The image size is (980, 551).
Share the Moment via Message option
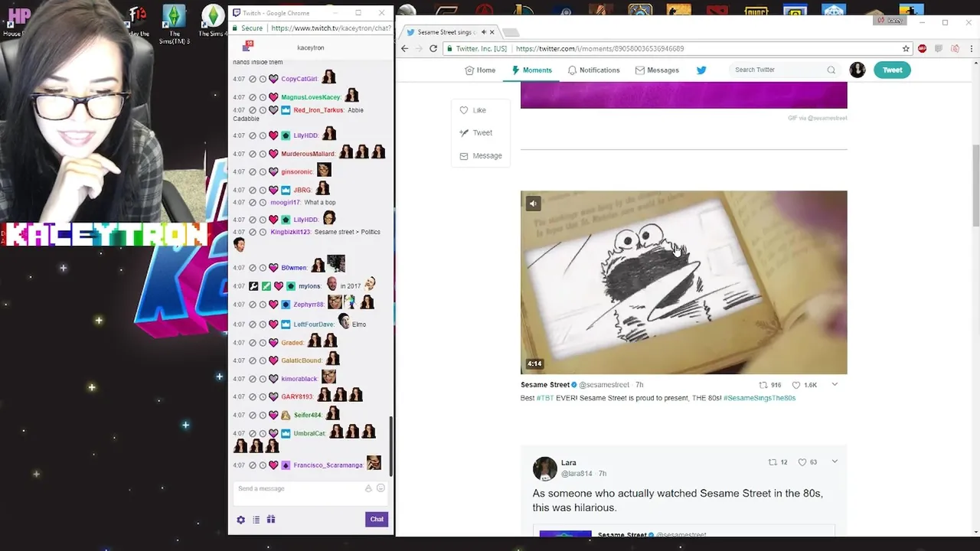coord(480,155)
